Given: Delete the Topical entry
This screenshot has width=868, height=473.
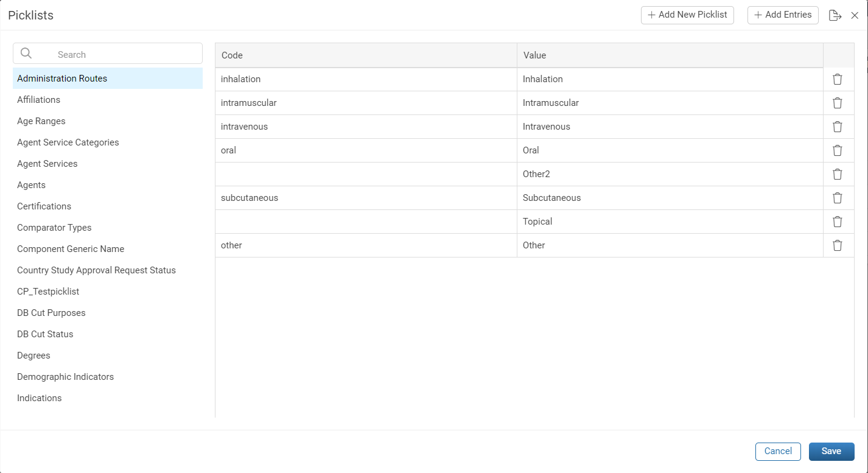Looking at the screenshot, I should tap(838, 222).
